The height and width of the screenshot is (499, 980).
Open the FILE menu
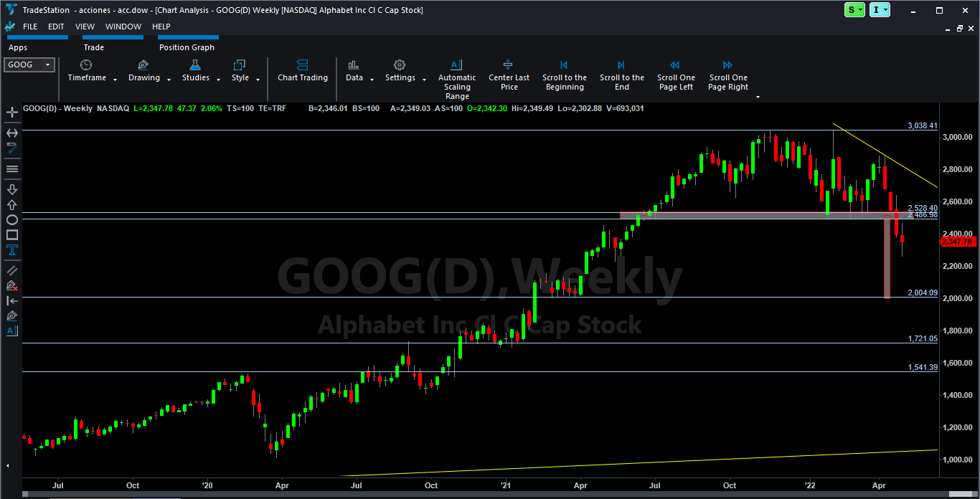pos(30,27)
